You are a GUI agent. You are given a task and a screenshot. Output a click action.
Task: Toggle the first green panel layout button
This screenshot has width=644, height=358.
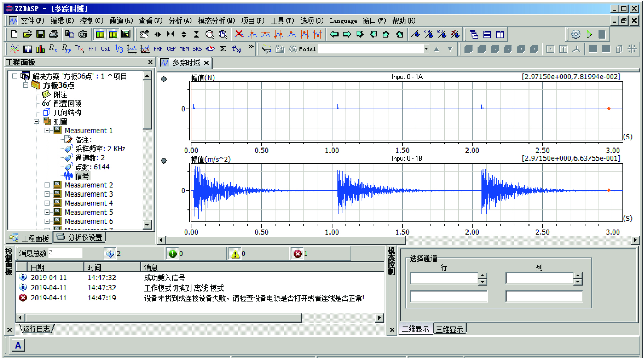100,34
